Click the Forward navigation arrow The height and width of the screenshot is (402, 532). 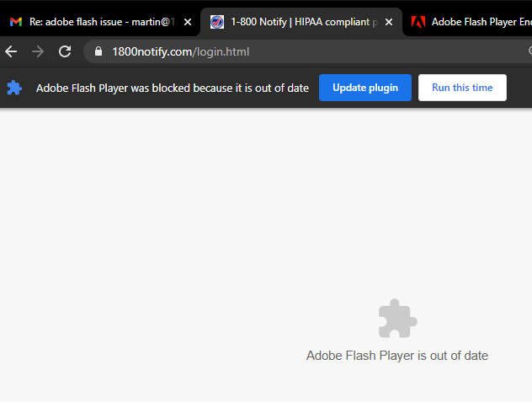37,52
